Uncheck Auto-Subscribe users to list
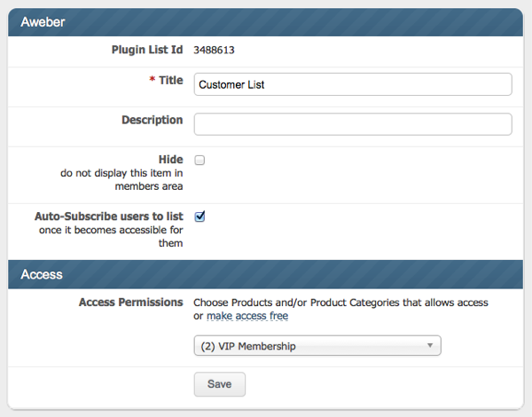Image resolution: width=532 pixels, height=417 pixels. (199, 216)
